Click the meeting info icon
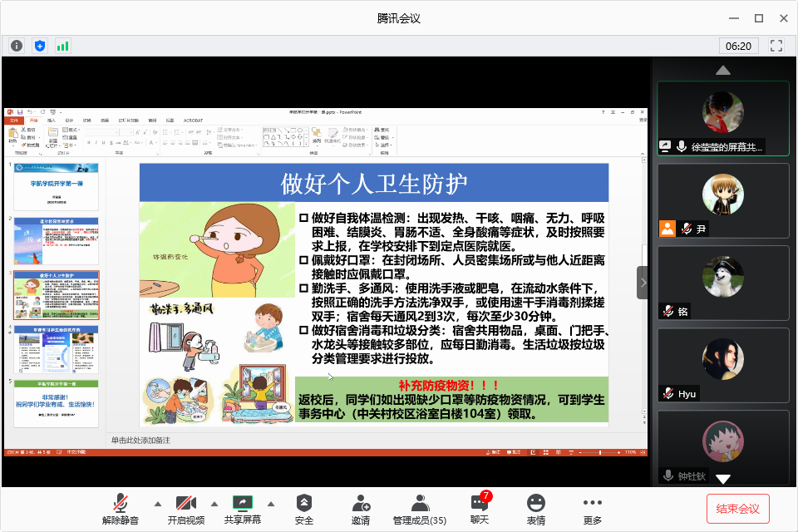The image size is (798, 532). (x=16, y=45)
